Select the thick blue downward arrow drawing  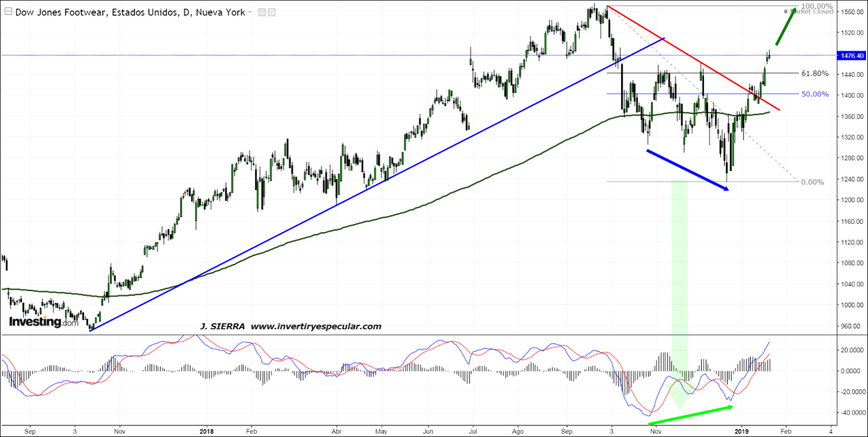coord(687,170)
